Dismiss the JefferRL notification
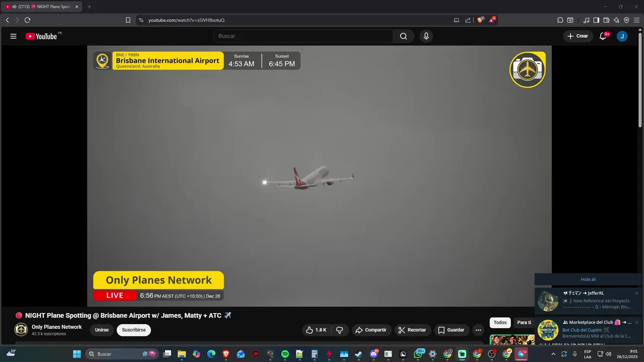The height and width of the screenshot is (362, 644). pyautogui.click(x=636, y=293)
